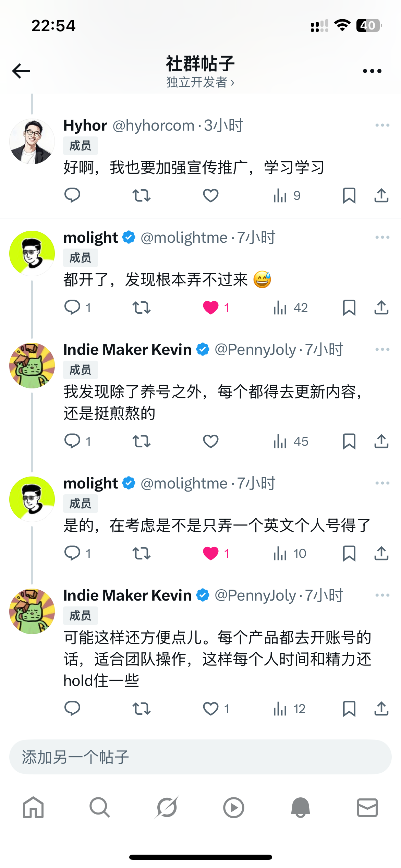Open the Notifications bell tab

point(300,807)
